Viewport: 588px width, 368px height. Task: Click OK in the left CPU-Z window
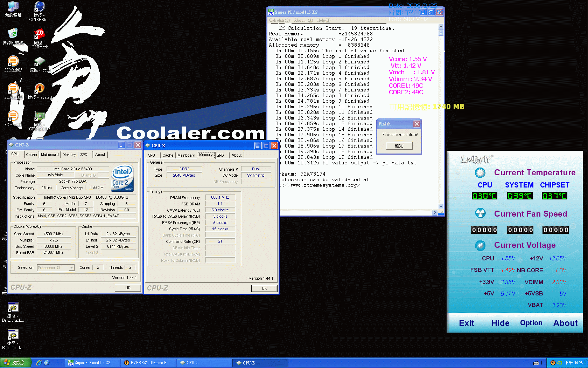128,288
